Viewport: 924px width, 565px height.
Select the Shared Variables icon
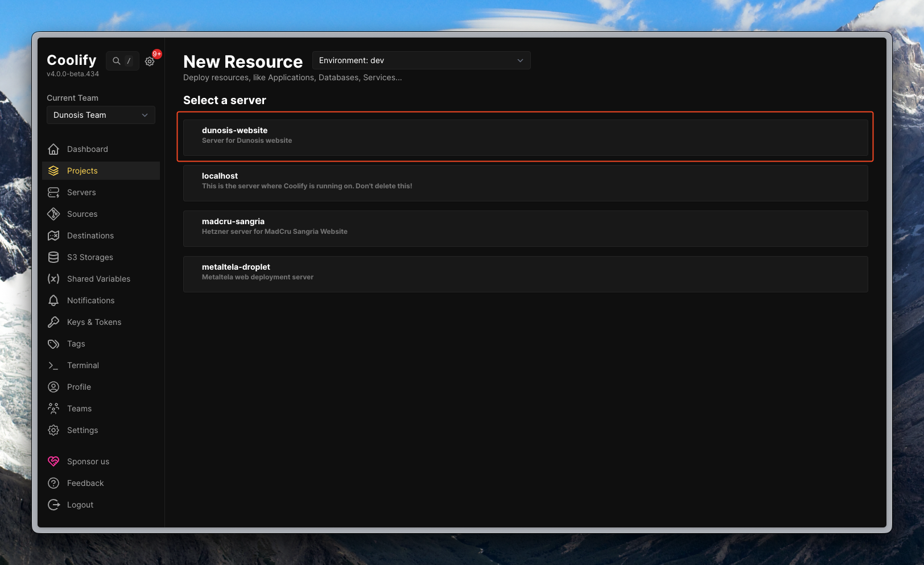coord(53,279)
